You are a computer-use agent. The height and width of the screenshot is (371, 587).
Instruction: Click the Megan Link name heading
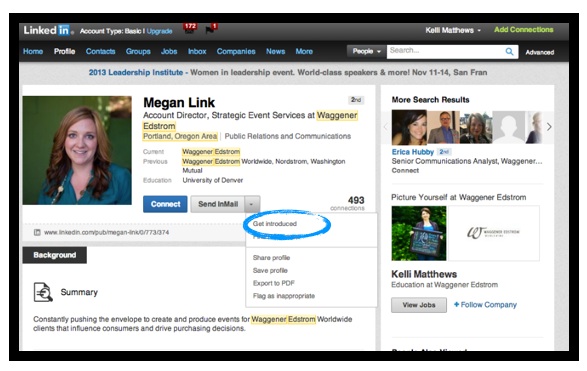click(x=179, y=103)
